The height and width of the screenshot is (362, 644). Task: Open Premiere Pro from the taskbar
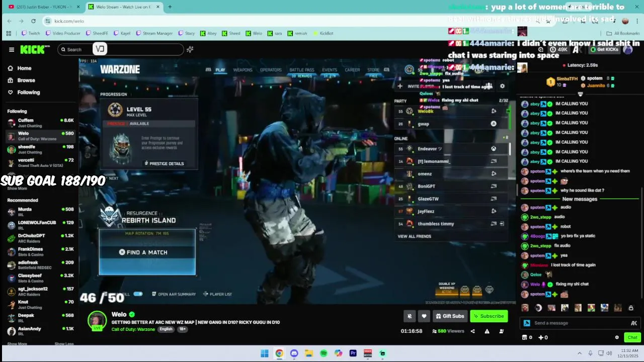353,353
